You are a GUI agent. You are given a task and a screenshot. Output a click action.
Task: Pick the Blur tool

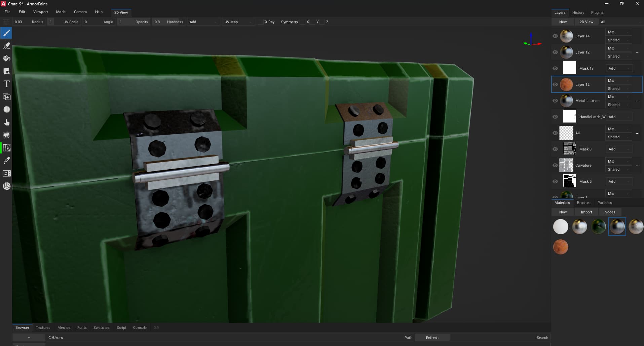click(x=6, y=109)
